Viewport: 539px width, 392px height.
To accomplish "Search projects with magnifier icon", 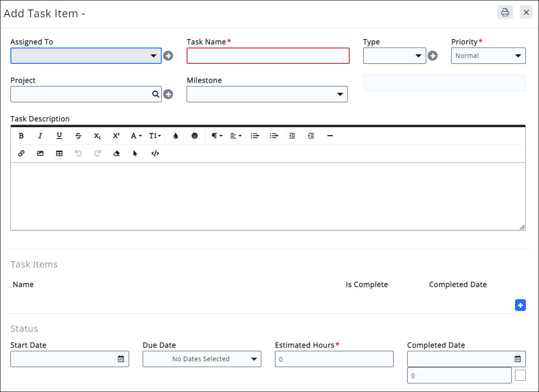I will point(155,94).
